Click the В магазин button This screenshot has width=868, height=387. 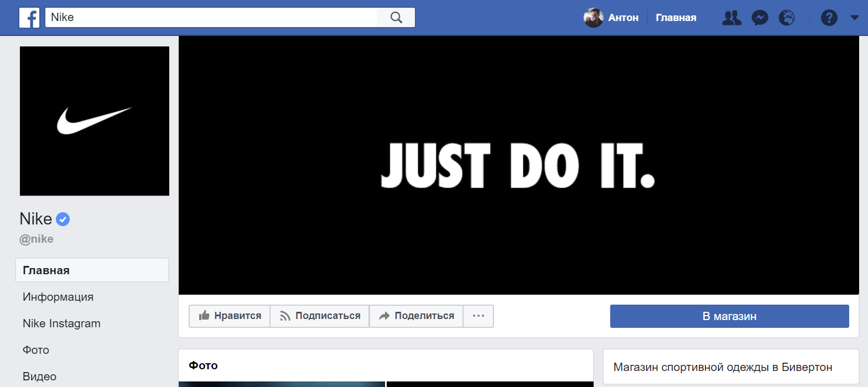tap(730, 316)
